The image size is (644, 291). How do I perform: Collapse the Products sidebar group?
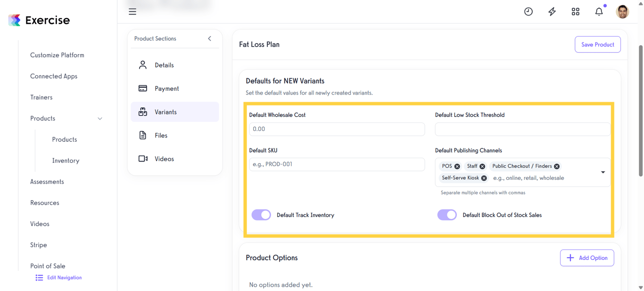100,119
